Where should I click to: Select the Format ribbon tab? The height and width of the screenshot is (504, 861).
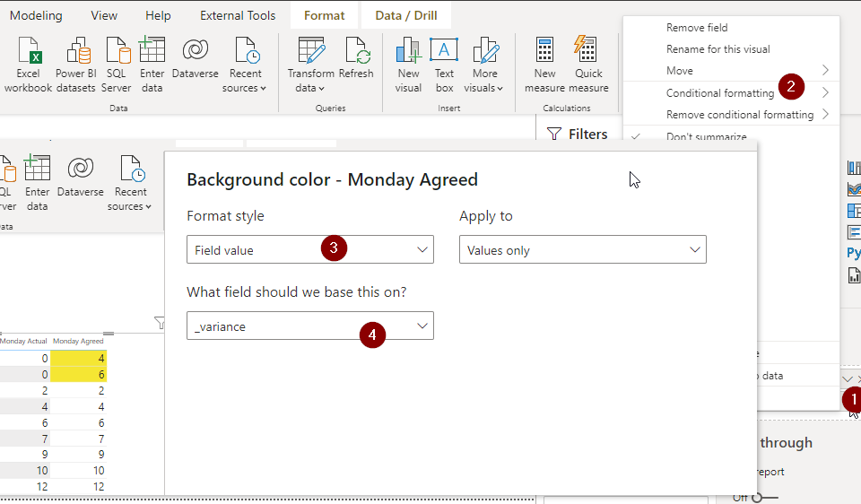tap(325, 15)
